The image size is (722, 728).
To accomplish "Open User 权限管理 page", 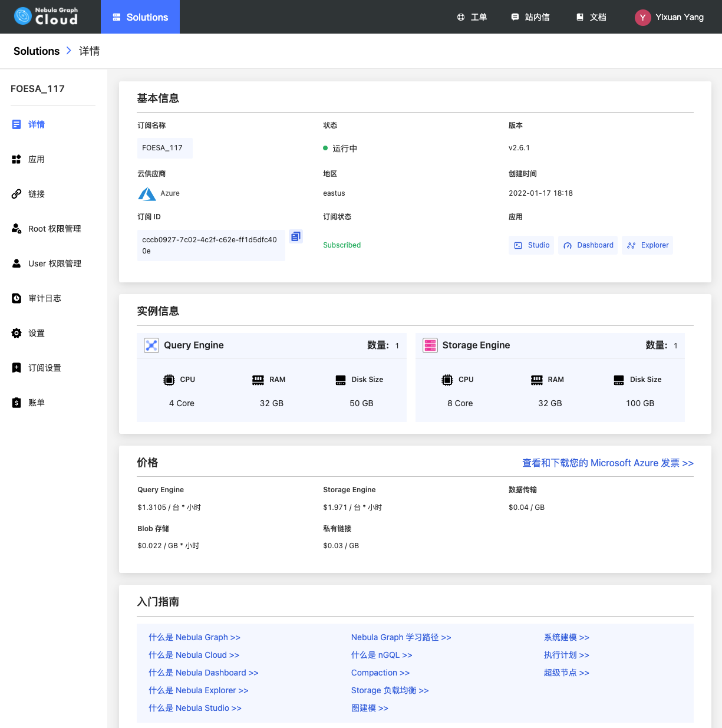I will pyautogui.click(x=54, y=263).
